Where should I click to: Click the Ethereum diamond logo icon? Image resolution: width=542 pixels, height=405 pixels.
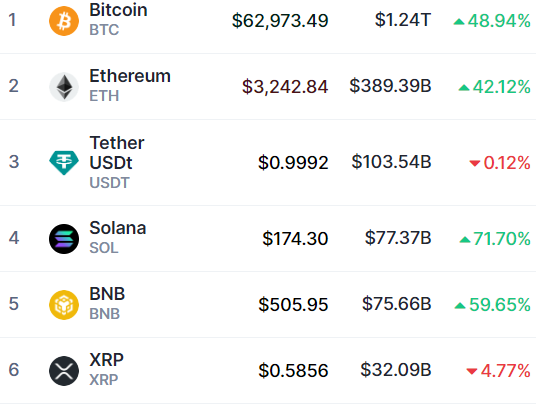64,87
